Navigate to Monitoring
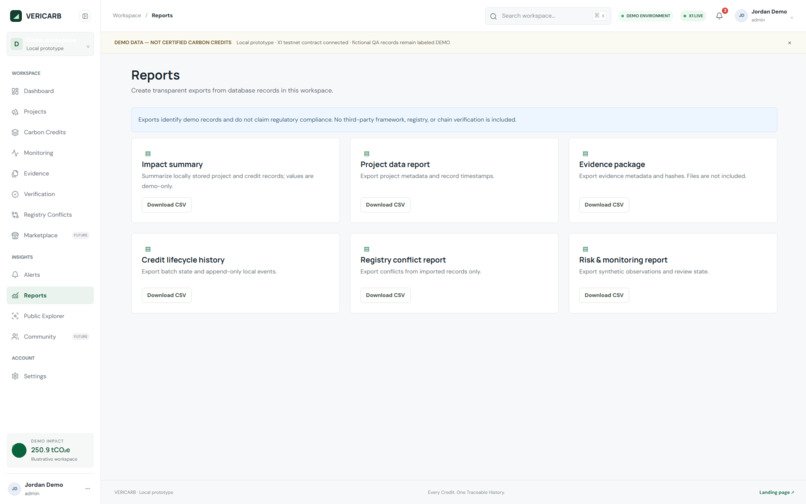Screen dimensions: 806x504 tap(50, 153)
